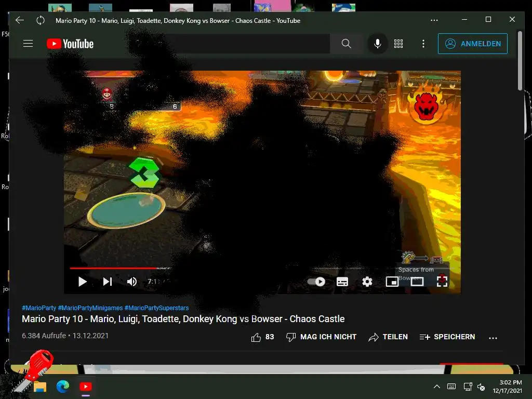Start voice search with the microphone icon
The height and width of the screenshot is (399, 532).
point(377,44)
